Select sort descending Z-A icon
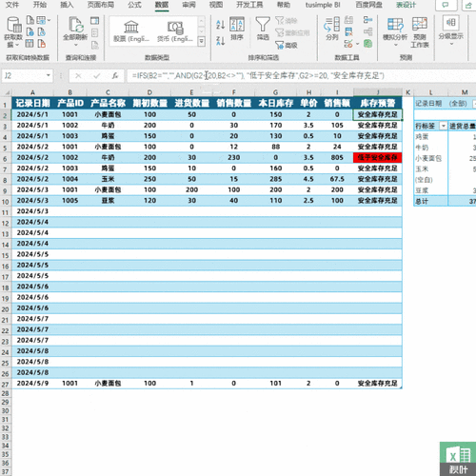476x476 pixels. 220,41
